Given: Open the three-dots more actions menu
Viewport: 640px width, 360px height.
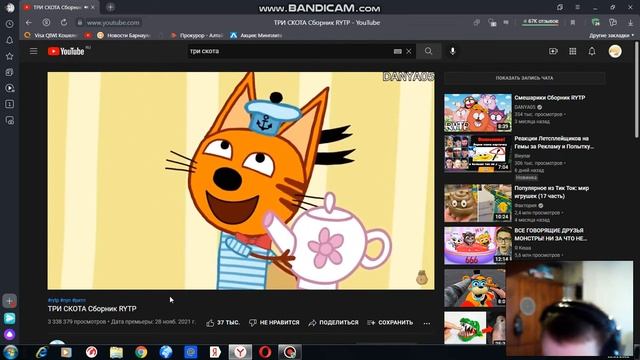Looking at the screenshot, I should (427, 323).
